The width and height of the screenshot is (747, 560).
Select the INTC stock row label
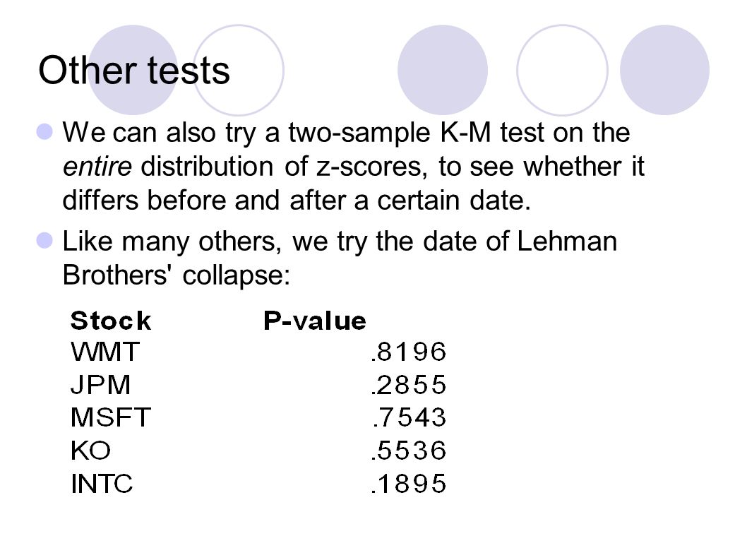[102, 483]
